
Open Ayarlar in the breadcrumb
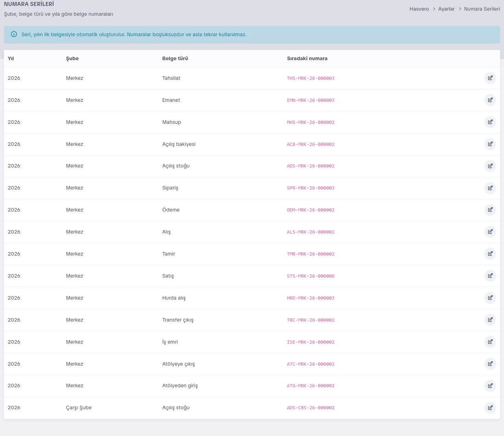[446, 9]
